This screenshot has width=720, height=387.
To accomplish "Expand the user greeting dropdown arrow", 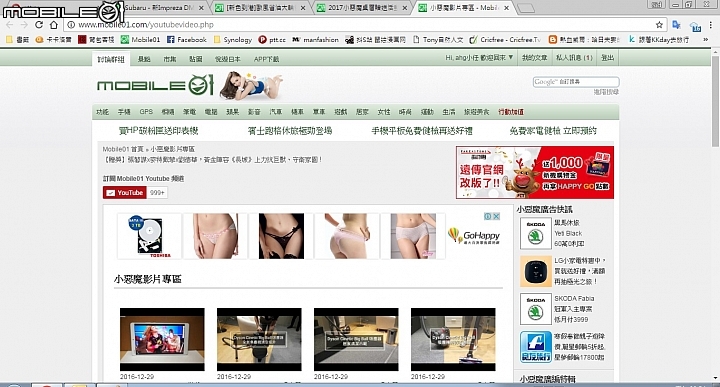I will pos(511,57).
